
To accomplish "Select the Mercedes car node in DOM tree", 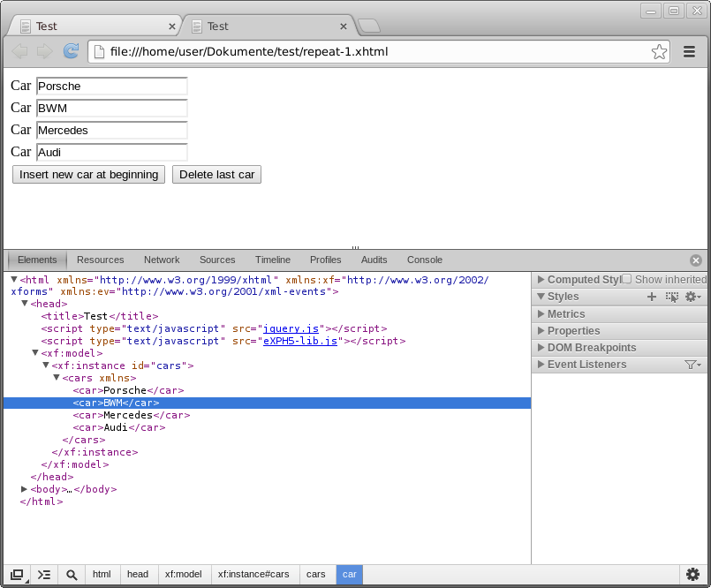I will [x=132, y=415].
